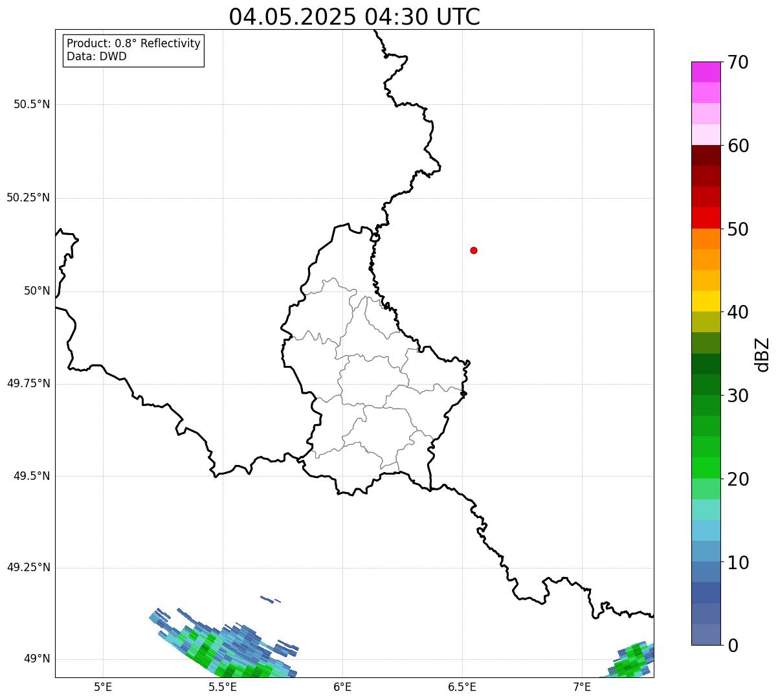This screenshot has height=700, width=778.
Task: Click the 6°E longitude label
Action: coord(342,686)
